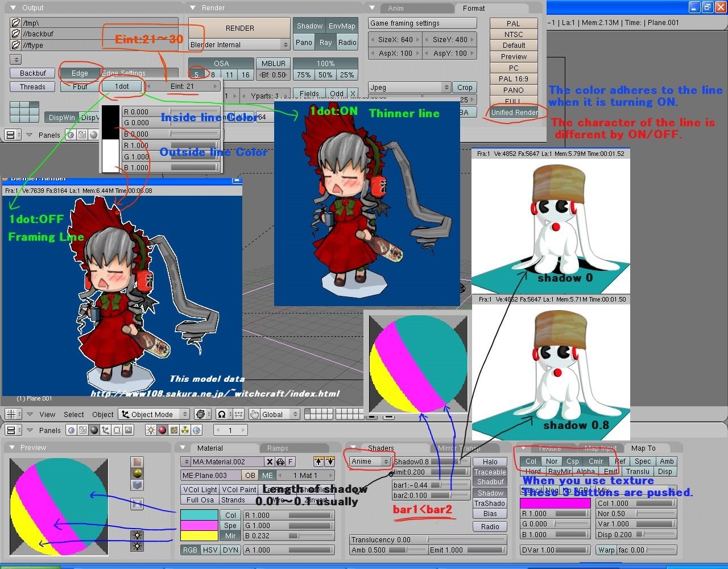Screen dimensions: 728x569
Task: Set material preview to cube shape
Action: click(x=137, y=485)
